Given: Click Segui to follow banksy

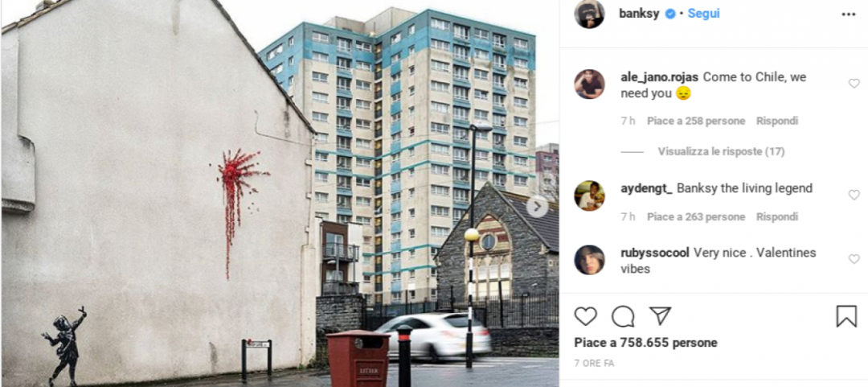Looking at the screenshot, I should (703, 14).
